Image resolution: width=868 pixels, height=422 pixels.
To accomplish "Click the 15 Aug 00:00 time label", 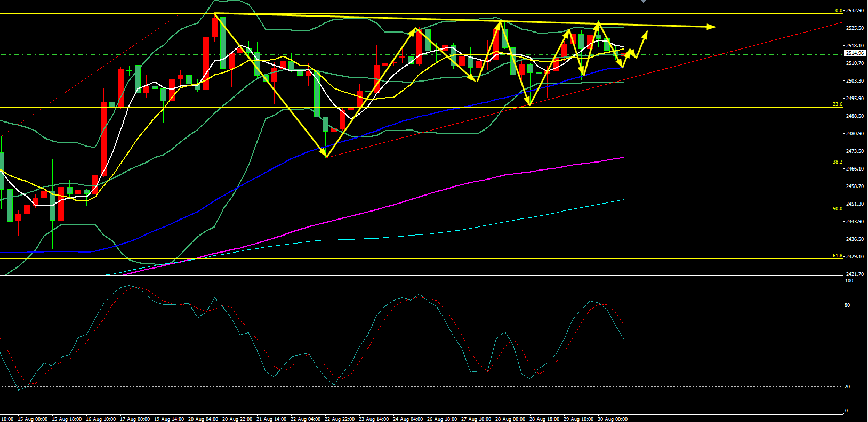I will [33, 419].
